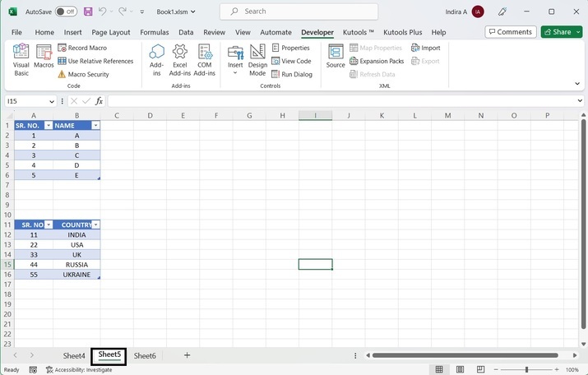Open control Properties
The height and width of the screenshot is (375, 588).
click(291, 48)
